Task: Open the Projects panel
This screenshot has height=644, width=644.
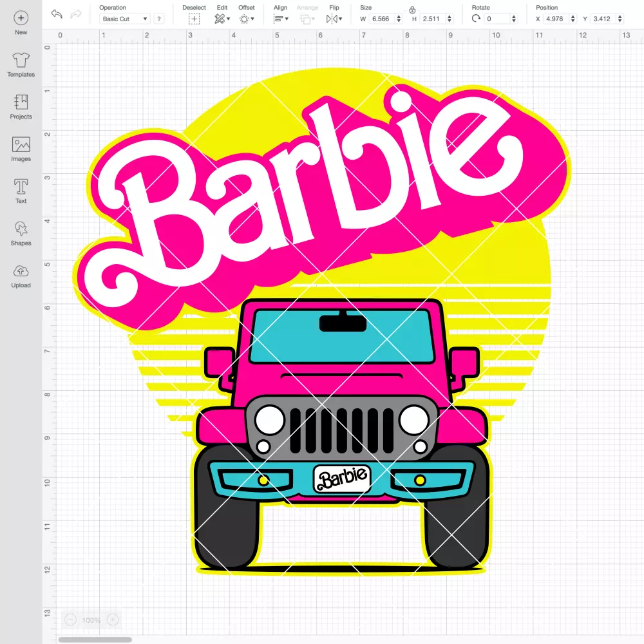Action: coord(21,107)
